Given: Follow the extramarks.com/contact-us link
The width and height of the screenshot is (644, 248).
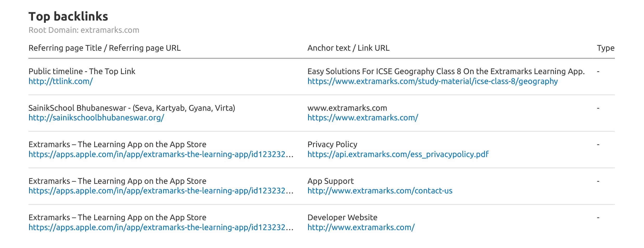Looking at the screenshot, I should tap(380, 191).
